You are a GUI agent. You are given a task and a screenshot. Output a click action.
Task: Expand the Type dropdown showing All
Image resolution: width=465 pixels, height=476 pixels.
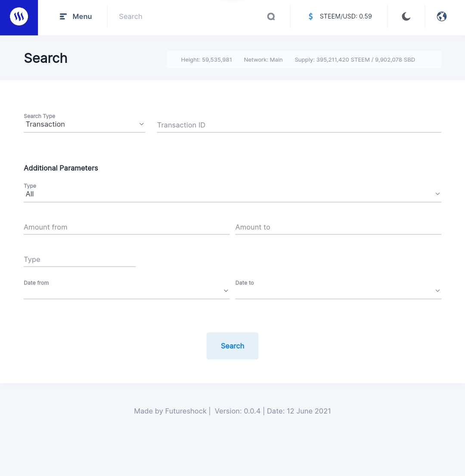(x=232, y=194)
